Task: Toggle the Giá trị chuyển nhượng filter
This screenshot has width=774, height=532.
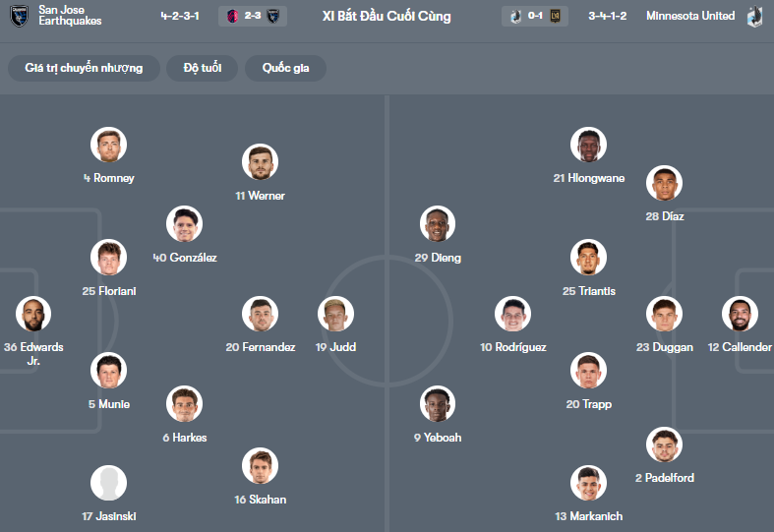Action: 84,68
